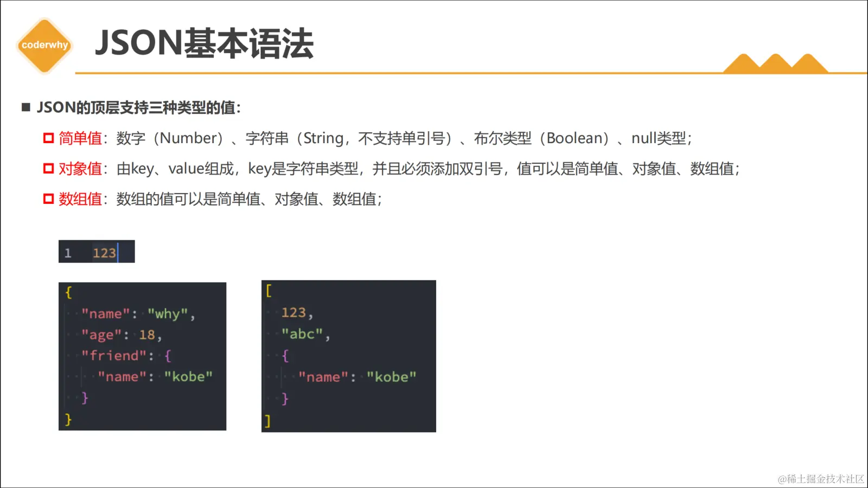Click the red "数组值" label
Image resolution: width=868 pixels, height=488 pixels.
tap(80, 199)
